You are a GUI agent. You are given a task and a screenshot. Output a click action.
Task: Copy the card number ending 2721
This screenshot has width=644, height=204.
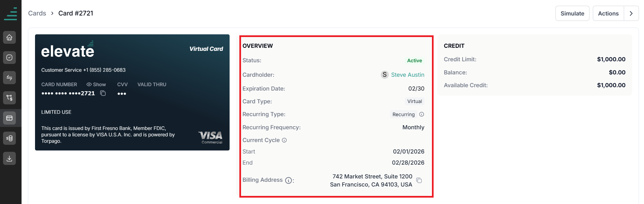(x=103, y=93)
